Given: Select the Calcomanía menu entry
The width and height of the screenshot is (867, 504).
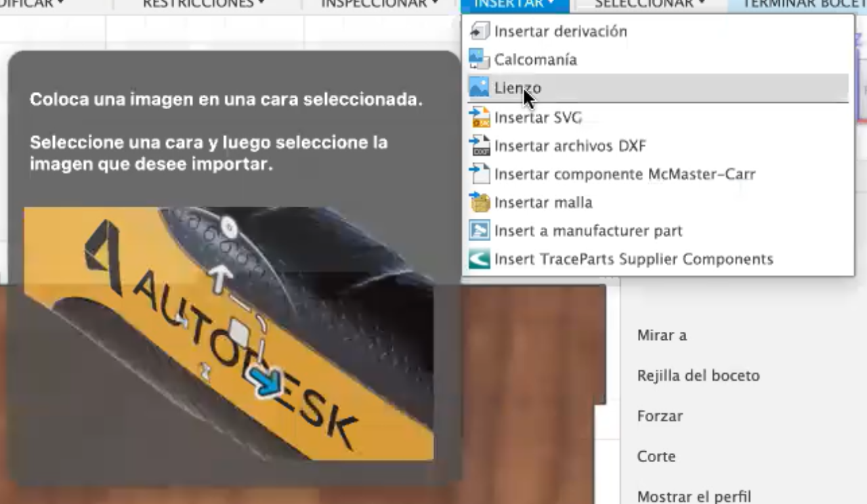Looking at the screenshot, I should pos(658,60).
